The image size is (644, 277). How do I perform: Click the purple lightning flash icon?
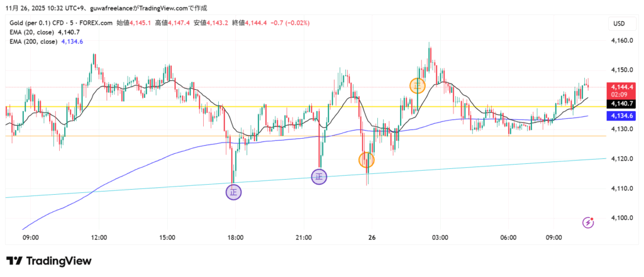pos(588,222)
